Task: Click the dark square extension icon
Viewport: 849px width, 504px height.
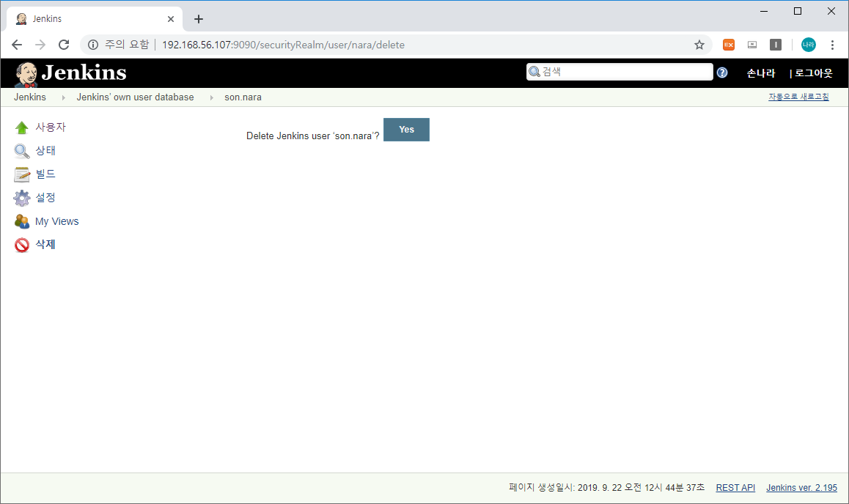Action: tap(776, 45)
